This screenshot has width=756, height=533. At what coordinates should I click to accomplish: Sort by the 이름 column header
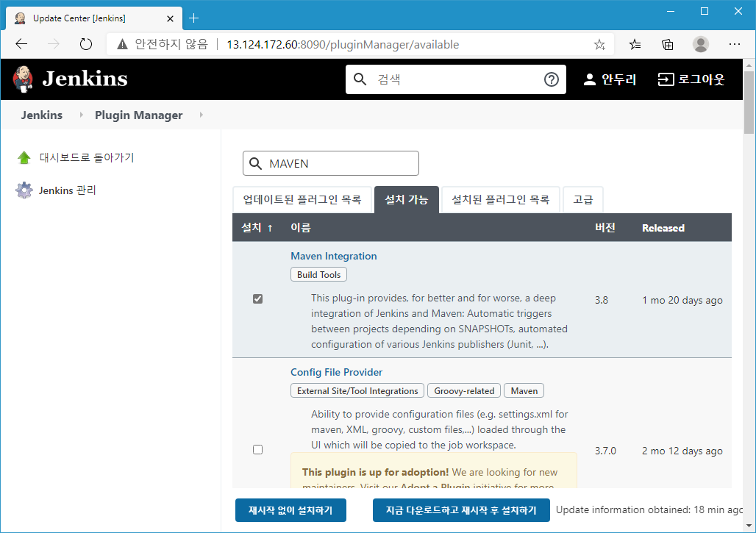click(301, 227)
